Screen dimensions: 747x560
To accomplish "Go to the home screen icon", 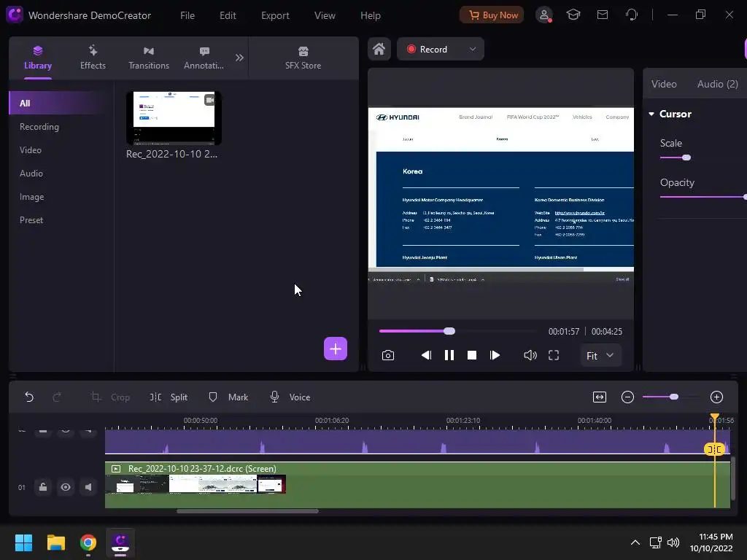I will (379, 49).
